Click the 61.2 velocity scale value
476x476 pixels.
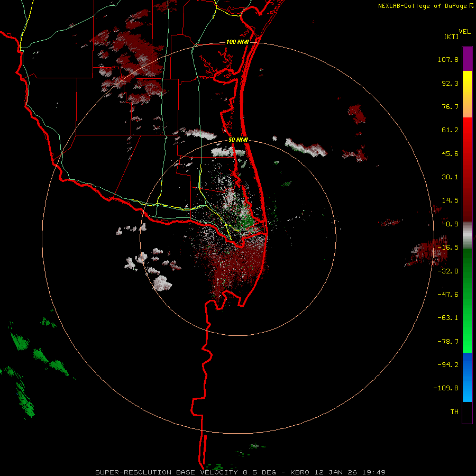click(450, 130)
